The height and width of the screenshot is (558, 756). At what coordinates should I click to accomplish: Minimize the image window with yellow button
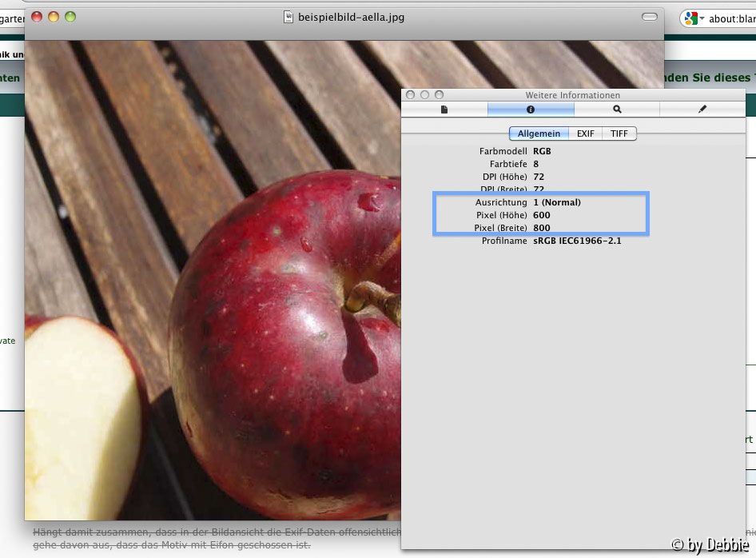54,17
